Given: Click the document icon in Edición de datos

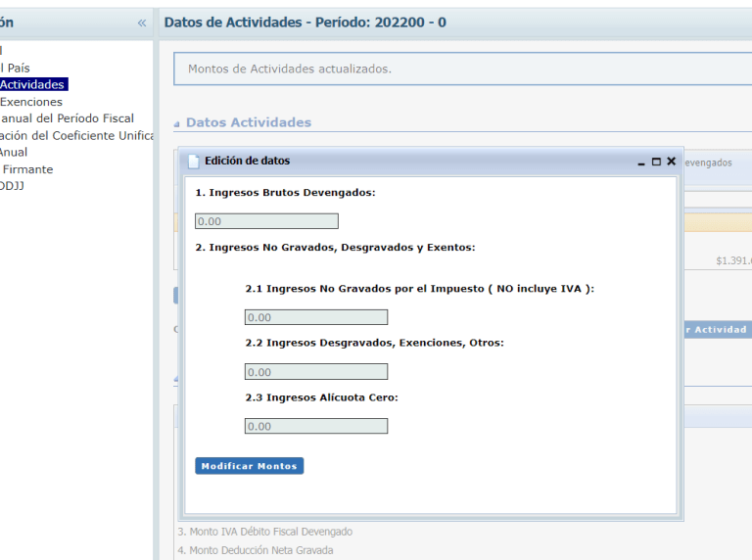Looking at the screenshot, I should tap(194, 162).
